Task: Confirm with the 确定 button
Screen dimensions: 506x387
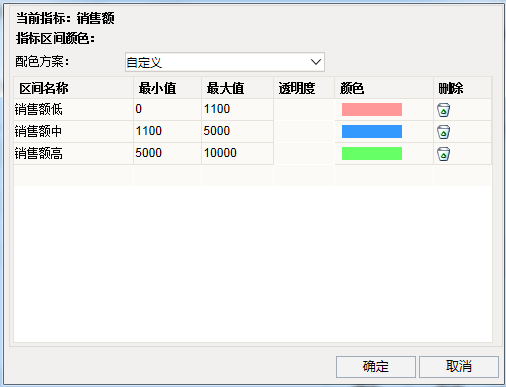Action: [376, 367]
